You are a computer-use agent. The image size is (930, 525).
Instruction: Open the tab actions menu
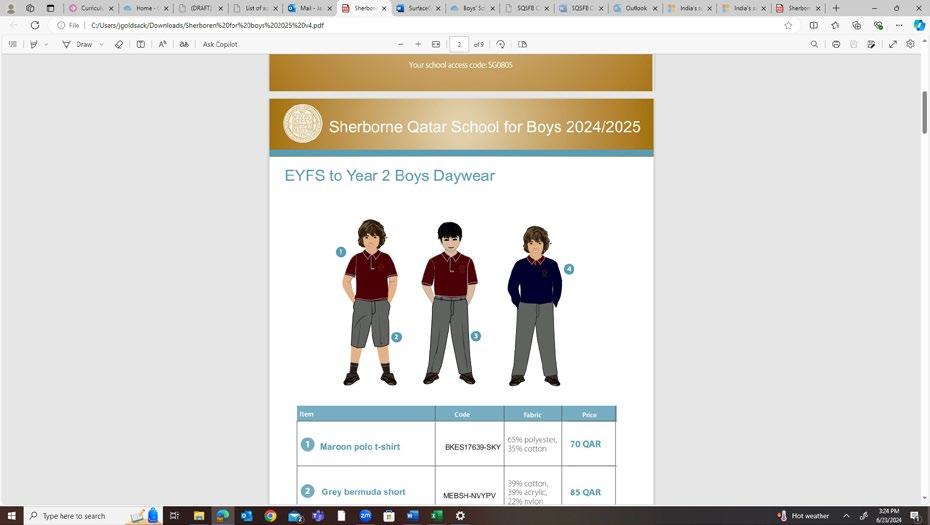(x=50, y=8)
